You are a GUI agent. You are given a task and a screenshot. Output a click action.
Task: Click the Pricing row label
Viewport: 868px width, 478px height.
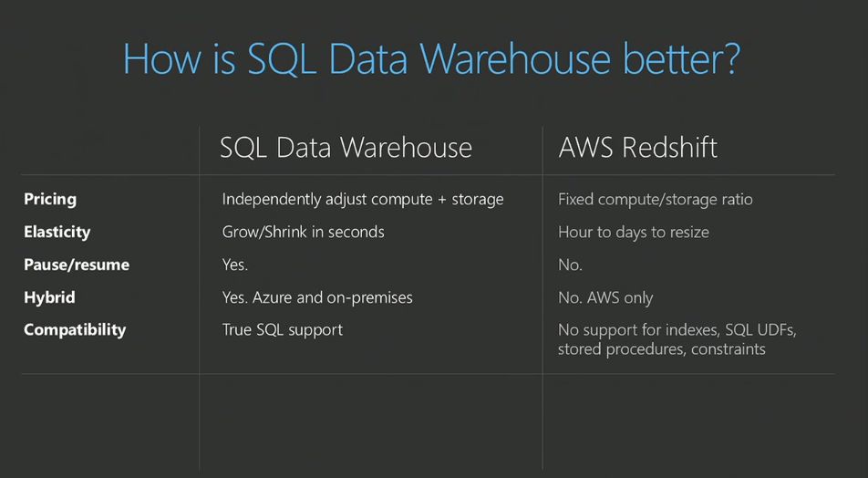point(50,199)
